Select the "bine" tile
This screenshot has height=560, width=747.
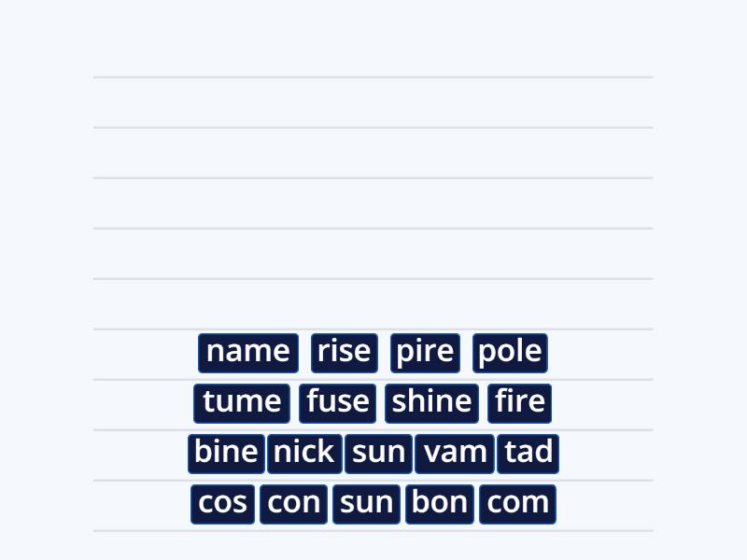[225, 453]
